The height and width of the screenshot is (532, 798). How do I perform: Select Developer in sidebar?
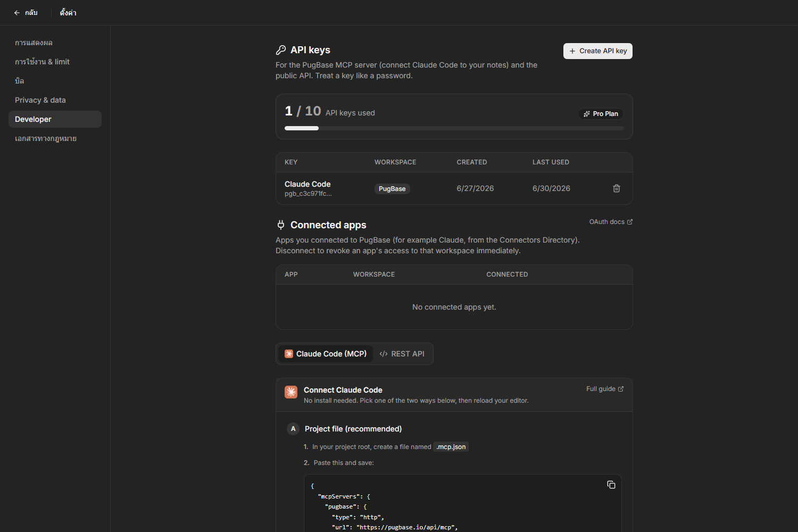(x=55, y=119)
